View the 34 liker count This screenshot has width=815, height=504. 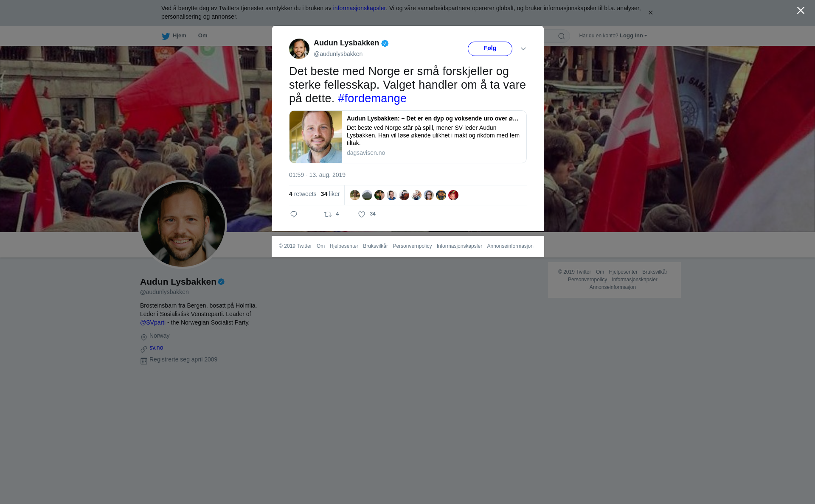click(330, 194)
